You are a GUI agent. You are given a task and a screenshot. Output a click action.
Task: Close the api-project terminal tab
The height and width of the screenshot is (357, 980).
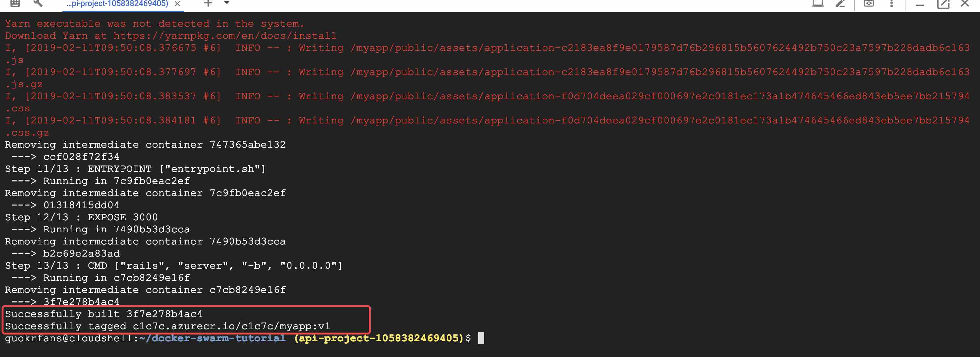point(177,4)
